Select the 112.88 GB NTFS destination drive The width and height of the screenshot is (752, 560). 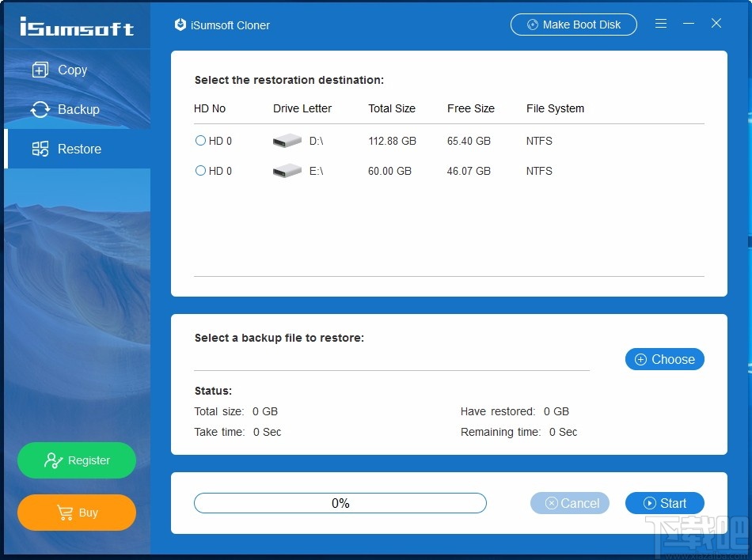point(200,140)
